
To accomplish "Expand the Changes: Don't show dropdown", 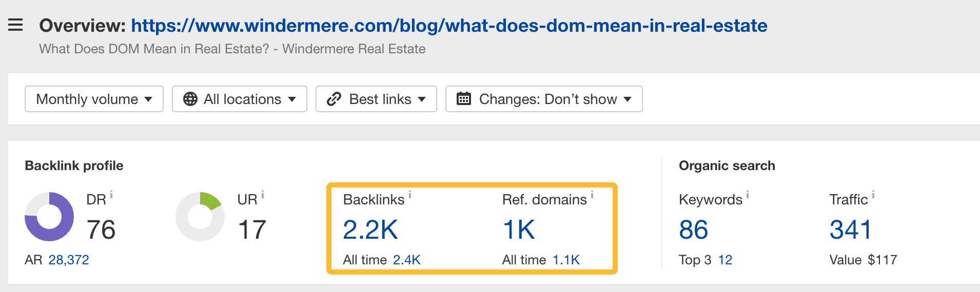I will click(x=544, y=99).
